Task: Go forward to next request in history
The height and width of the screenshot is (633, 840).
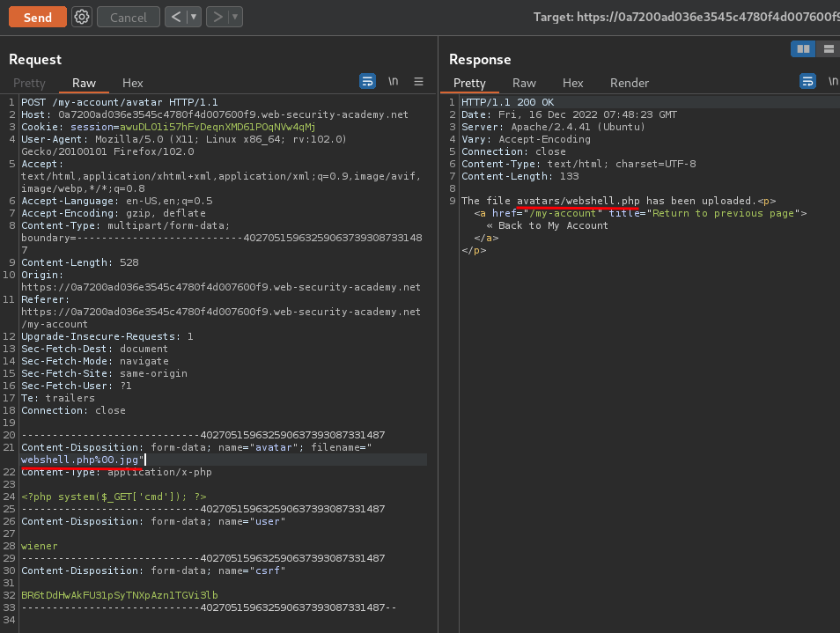Action: coord(217,17)
